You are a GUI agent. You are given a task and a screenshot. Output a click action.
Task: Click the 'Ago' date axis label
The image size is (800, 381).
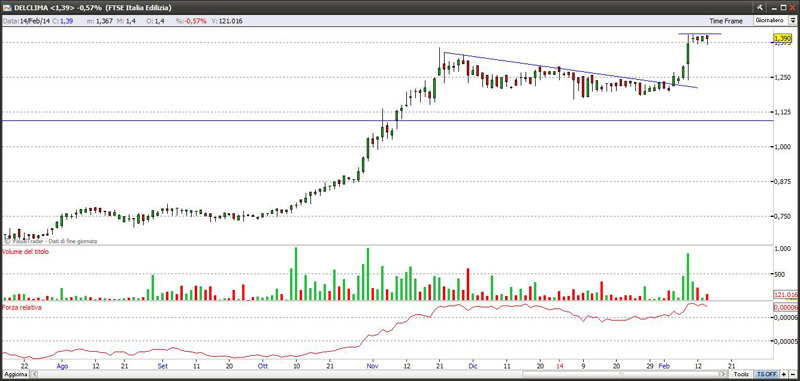pyautogui.click(x=62, y=366)
